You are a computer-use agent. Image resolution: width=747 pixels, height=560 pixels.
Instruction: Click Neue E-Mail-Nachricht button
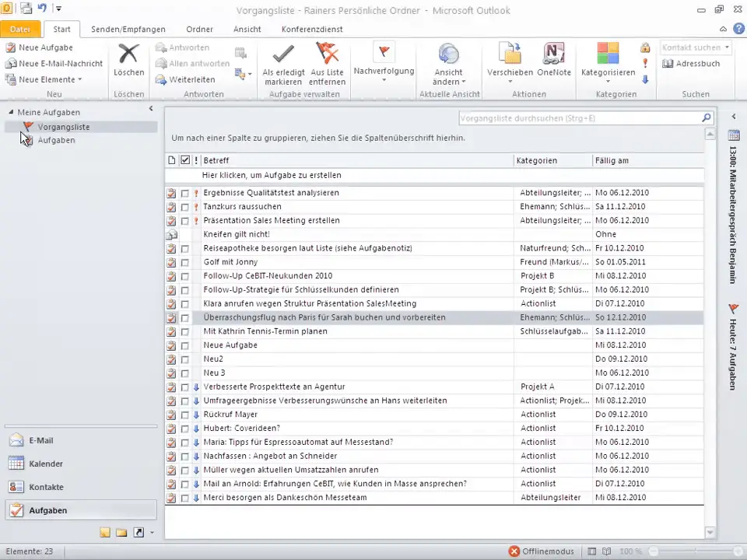[54, 64]
